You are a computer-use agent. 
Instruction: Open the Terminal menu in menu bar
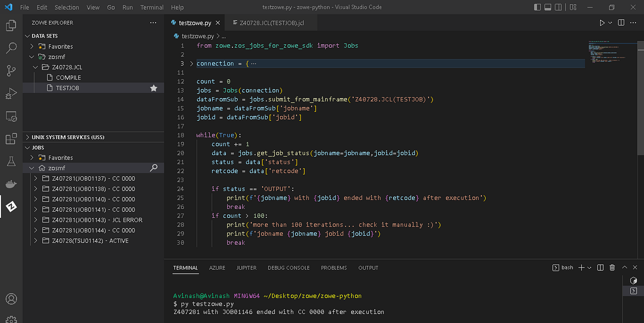click(152, 8)
